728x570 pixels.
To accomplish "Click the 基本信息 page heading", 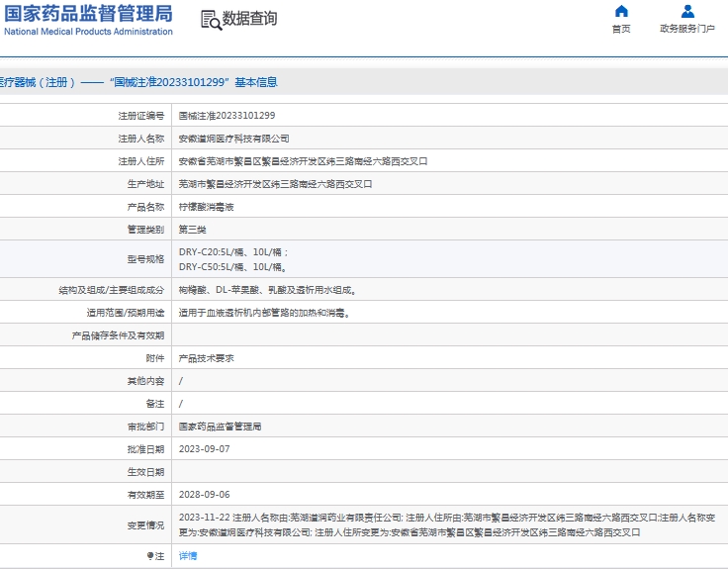I will tap(256, 82).
